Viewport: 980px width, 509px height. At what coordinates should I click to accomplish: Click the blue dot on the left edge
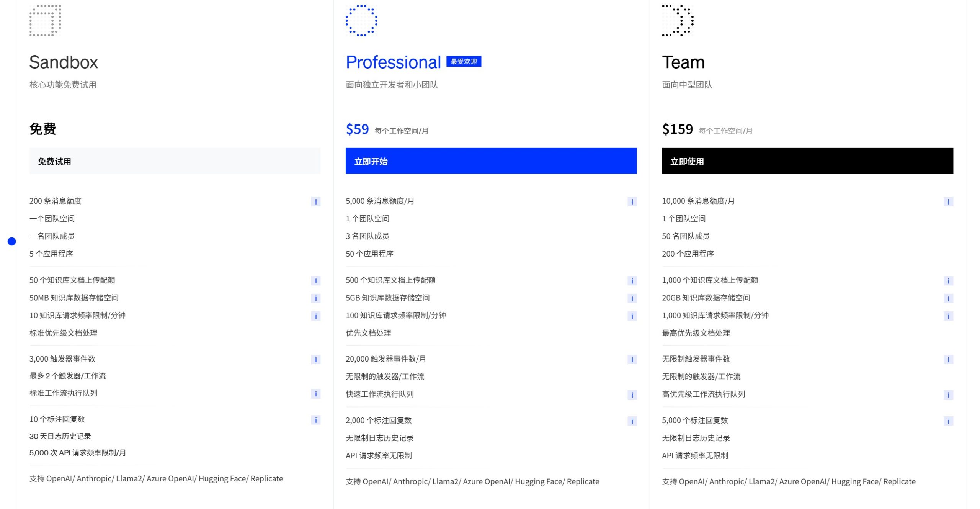click(11, 241)
